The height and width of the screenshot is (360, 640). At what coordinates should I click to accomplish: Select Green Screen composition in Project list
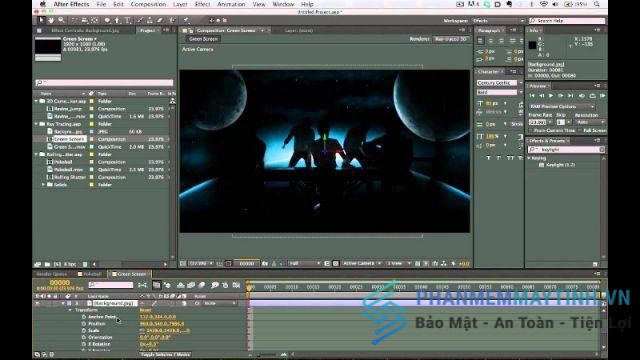coord(69,139)
